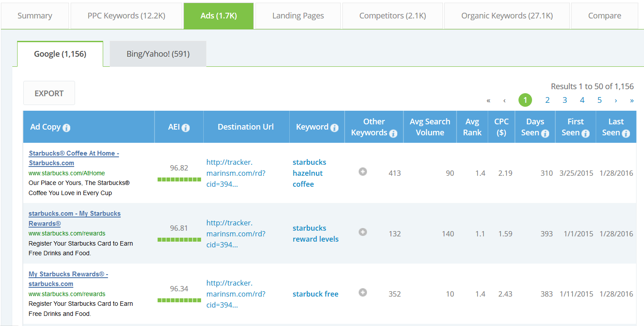
Task: Go to results page 3
Action: [x=565, y=100]
